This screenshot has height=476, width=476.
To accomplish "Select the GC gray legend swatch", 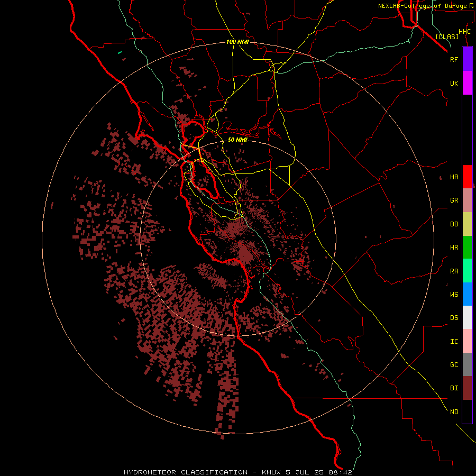I will coord(467,364).
